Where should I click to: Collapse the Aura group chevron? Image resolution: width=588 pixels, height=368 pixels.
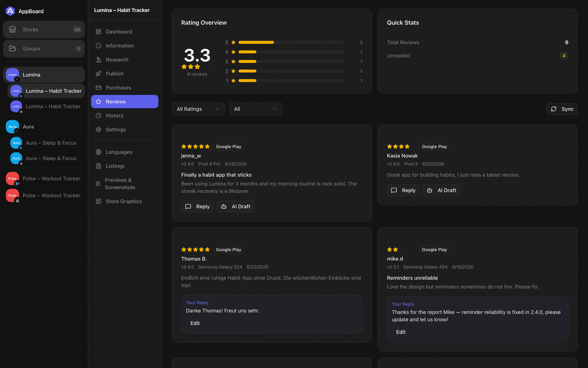[x=17, y=131]
